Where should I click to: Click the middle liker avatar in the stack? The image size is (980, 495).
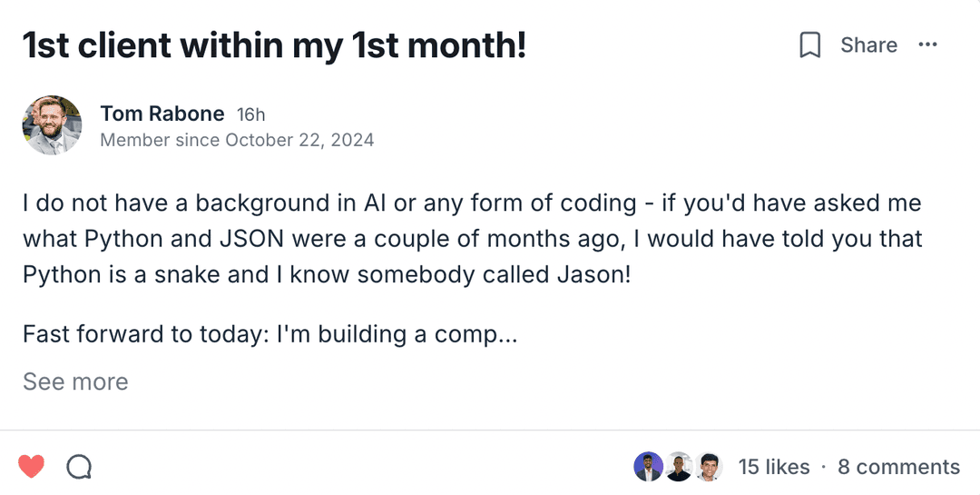[679, 467]
